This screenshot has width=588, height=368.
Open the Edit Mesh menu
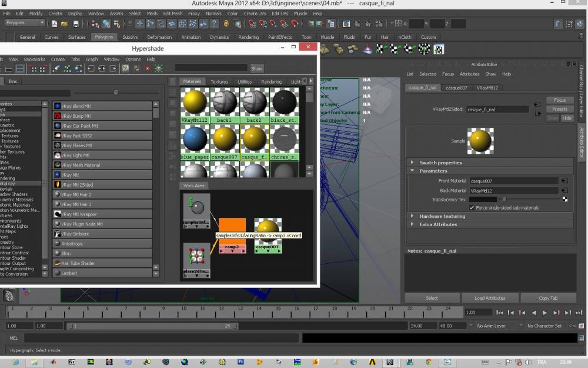pos(172,14)
